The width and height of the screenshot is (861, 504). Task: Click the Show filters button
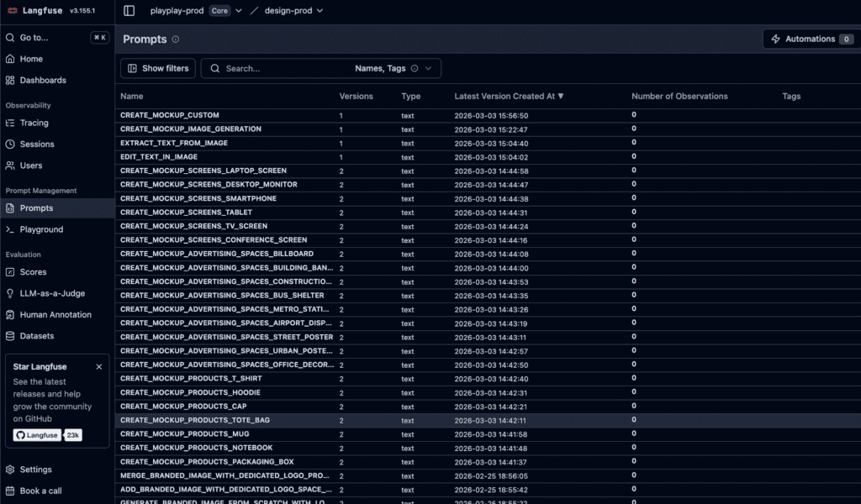(x=158, y=69)
